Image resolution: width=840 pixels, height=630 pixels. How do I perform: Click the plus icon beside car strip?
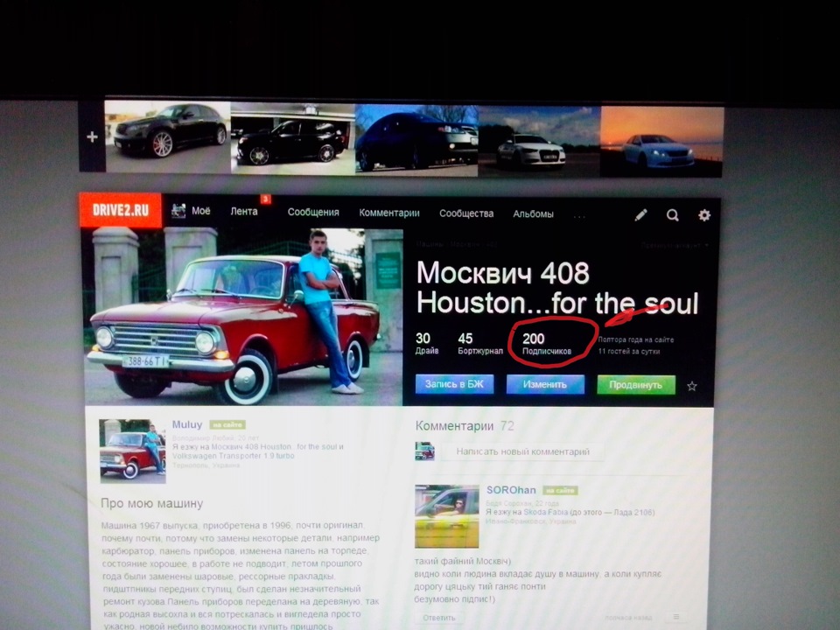click(x=92, y=137)
